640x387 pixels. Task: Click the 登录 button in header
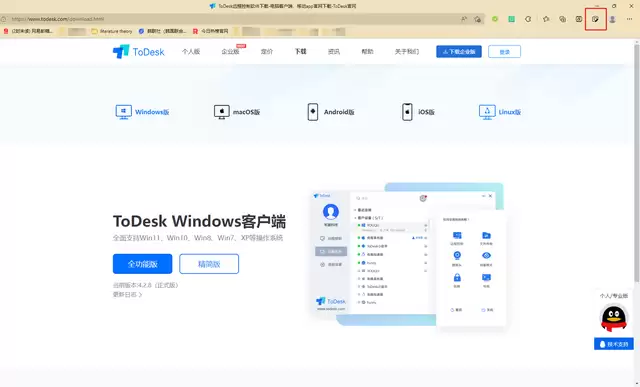(504, 51)
